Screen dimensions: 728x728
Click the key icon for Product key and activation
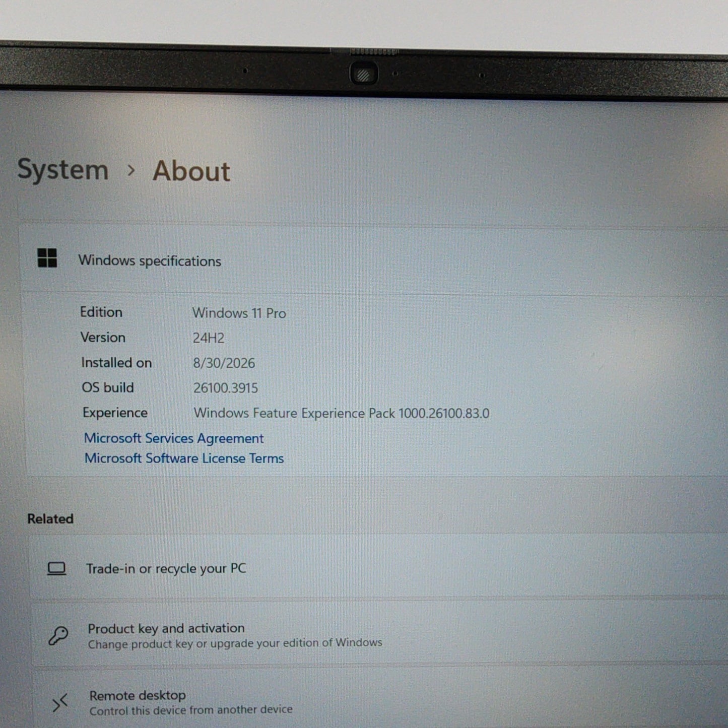tap(58, 635)
